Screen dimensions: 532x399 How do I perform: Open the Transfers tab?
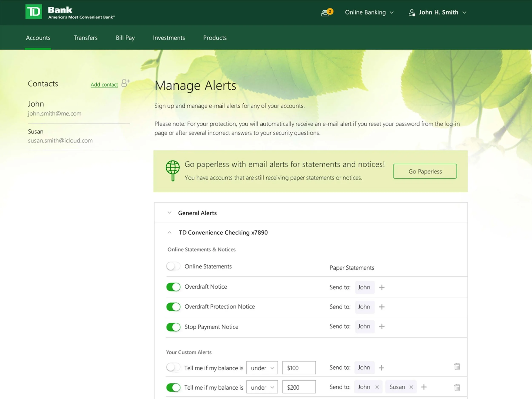click(86, 38)
